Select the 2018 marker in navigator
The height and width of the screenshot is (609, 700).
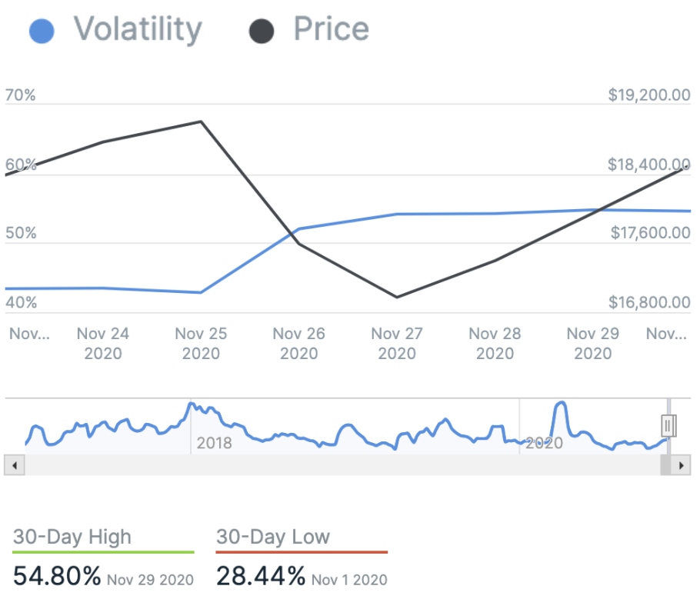pyautogui.click(x=214, y=443)
